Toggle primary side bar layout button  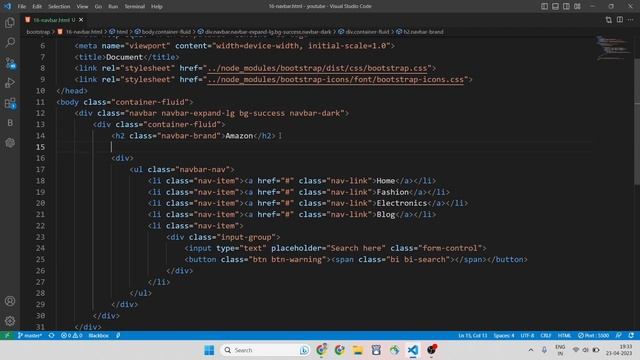pos(544,6)
